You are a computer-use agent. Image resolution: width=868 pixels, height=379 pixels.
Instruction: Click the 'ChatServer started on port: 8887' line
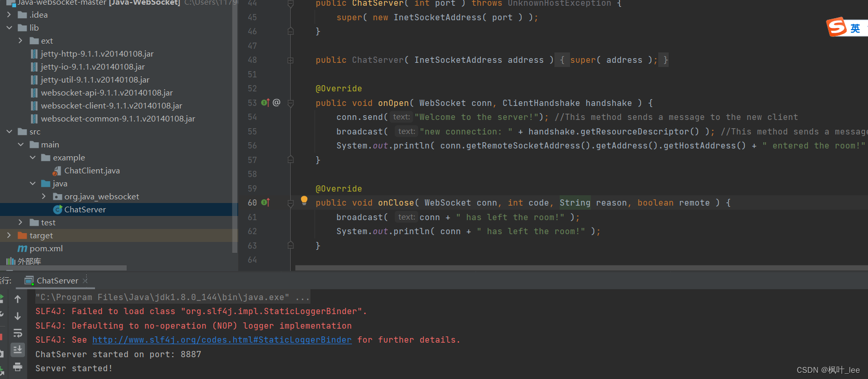pos(118,354)
